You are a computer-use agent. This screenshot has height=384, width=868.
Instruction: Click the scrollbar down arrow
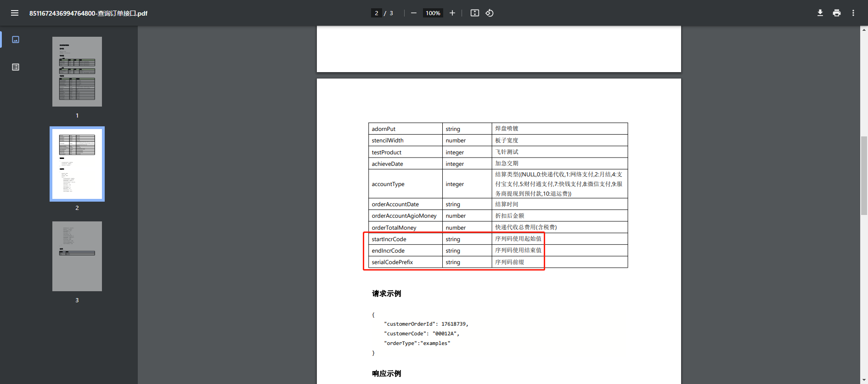click(x=864, y=380)
